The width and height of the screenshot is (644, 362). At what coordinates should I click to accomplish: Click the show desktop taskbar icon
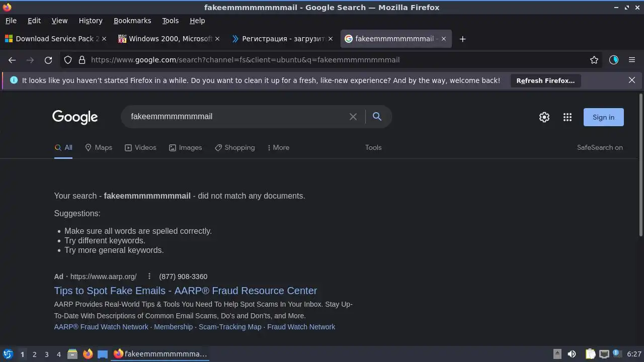[x=103, y=354]
